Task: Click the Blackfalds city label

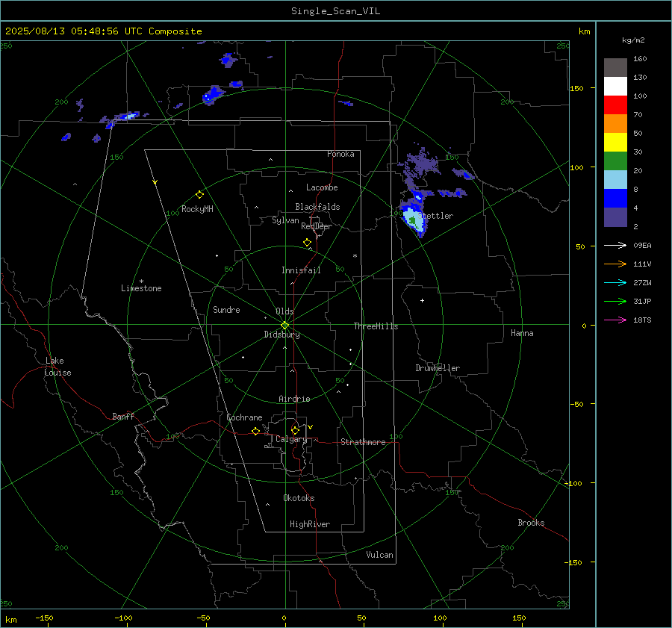Action: pos(317,207)
